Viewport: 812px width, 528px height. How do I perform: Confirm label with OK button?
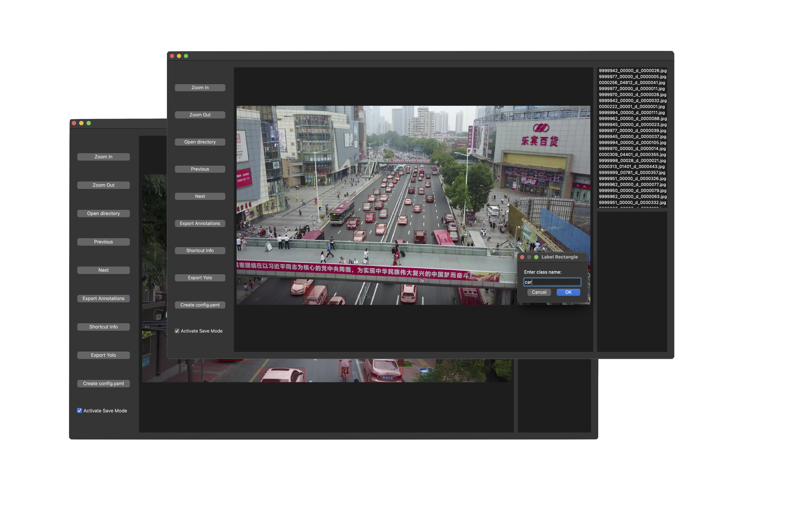click(568, 292)
